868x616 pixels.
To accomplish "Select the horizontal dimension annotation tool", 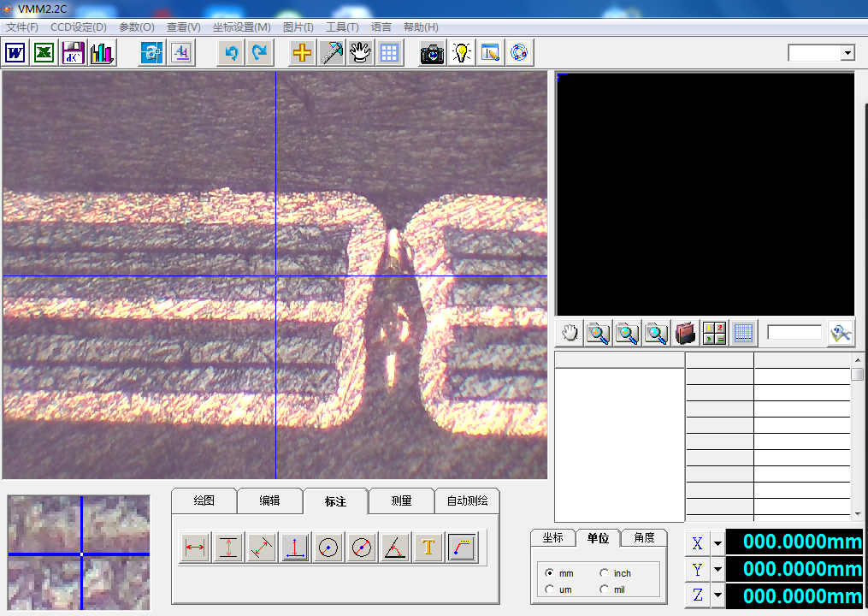I will [195, 548].
